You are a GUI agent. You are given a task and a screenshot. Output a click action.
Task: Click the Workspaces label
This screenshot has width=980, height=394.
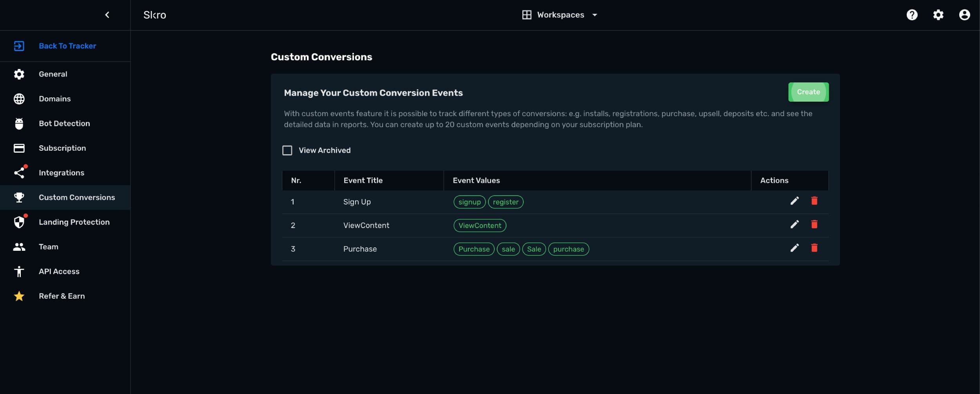click(561, 15)
